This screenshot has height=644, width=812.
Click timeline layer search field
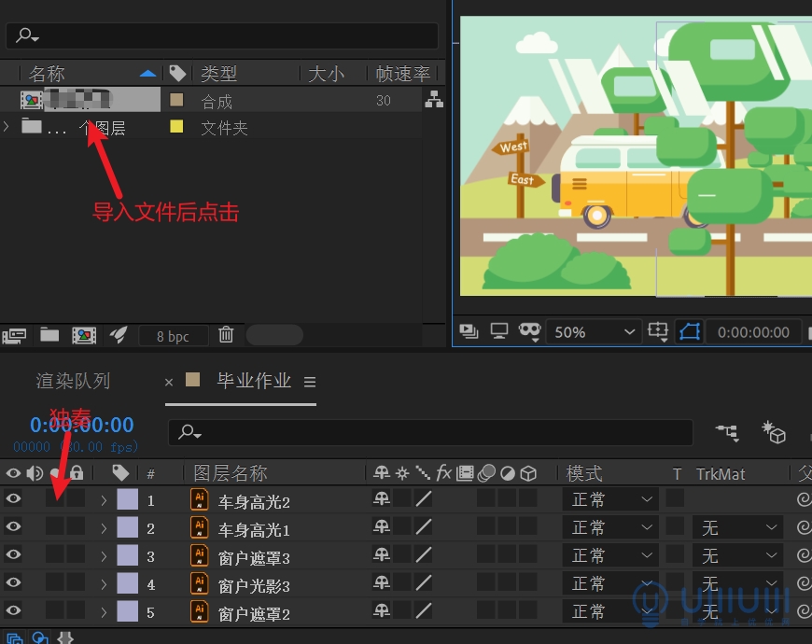(x=430, y=432)
